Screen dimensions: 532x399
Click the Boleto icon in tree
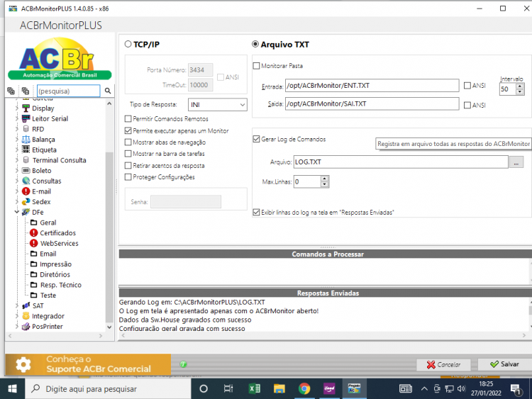tap(26, 171)
